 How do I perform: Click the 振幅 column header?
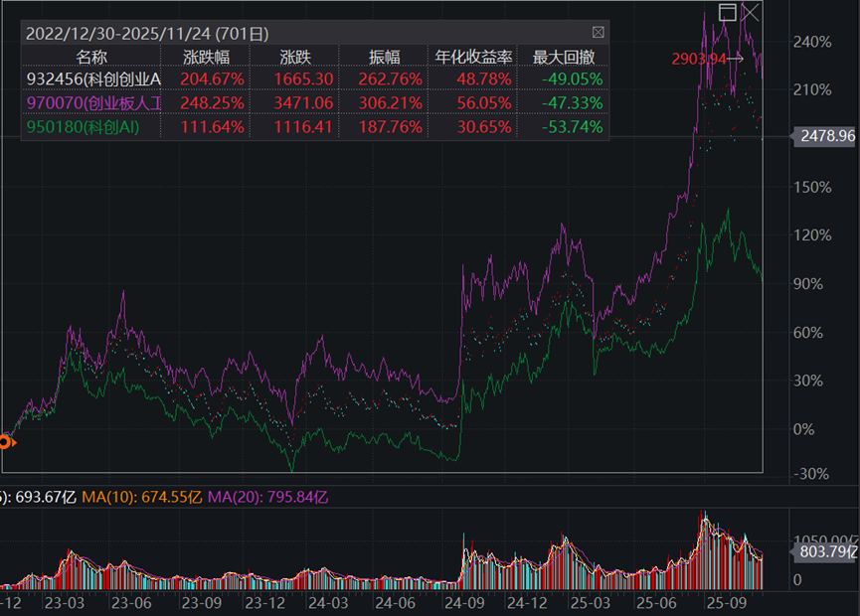tap(384, 57)
